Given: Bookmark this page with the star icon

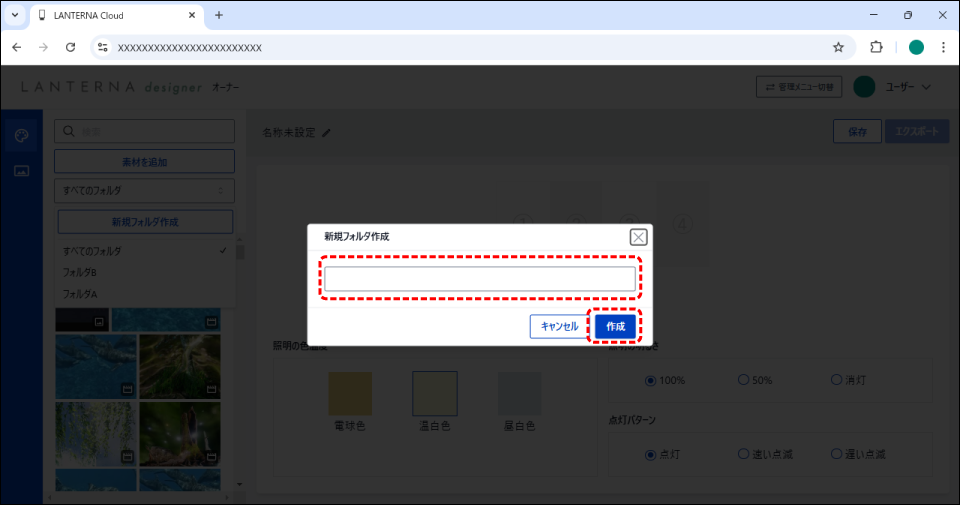Looking at the screenshot, I should click(838, 47).
